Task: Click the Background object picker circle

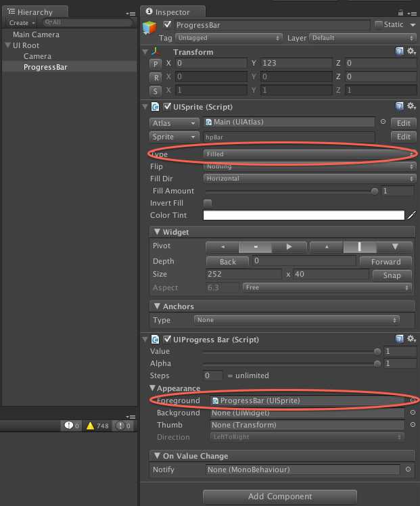Action: [x=413, y=413]
